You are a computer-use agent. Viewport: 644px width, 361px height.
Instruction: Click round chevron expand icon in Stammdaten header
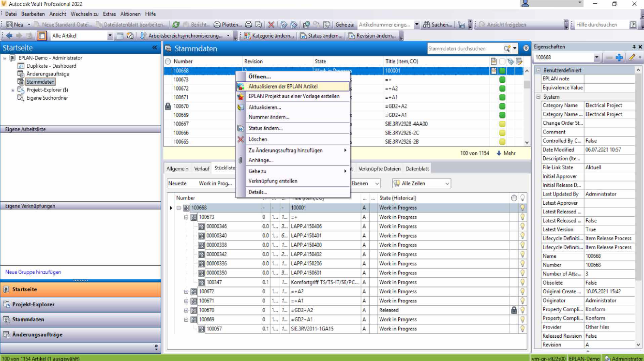pos(526,48)
